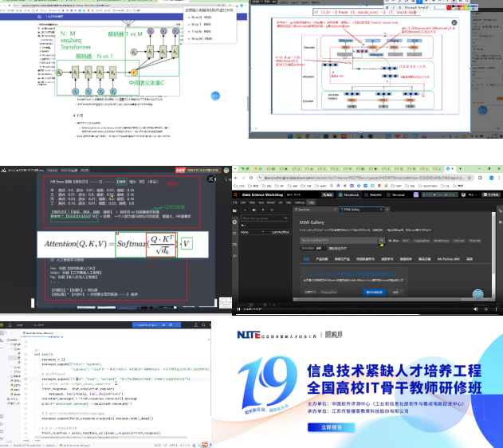This screenshot has height=448, width=503.
Task: Open the video player more options menu
Action: point(497,309)
